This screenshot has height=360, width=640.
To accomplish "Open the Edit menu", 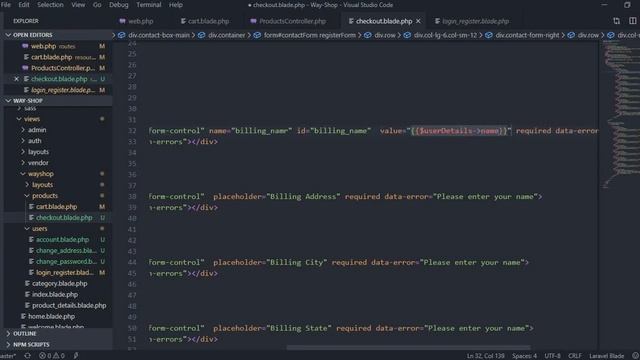I will coord(24,5).
